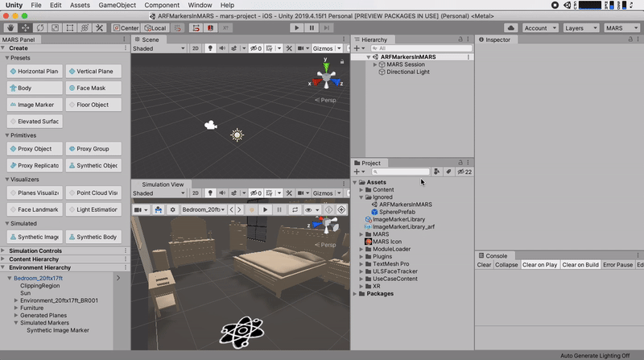Click the Horizontal Plane preset

[34, 71]
